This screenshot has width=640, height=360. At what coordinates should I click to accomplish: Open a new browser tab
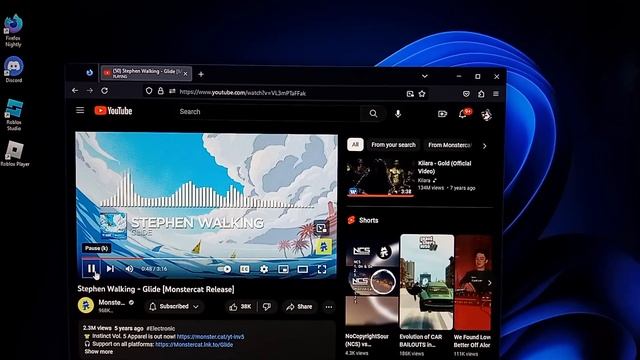(x=201, y=74)
